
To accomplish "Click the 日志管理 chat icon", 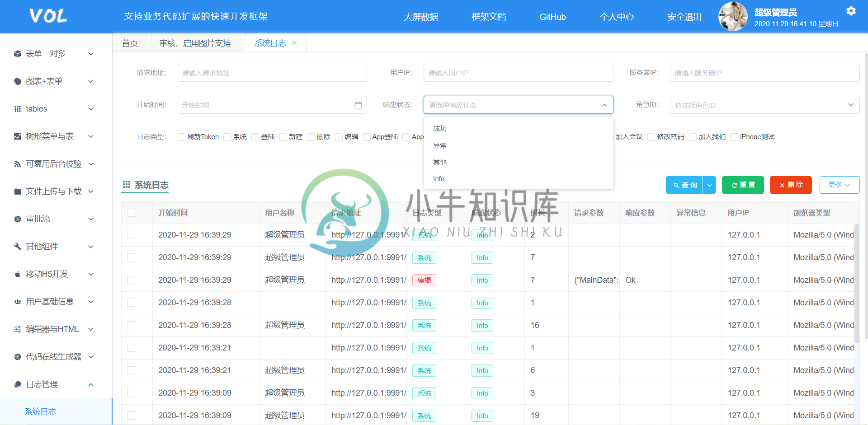I will click(x=18, y=384).
